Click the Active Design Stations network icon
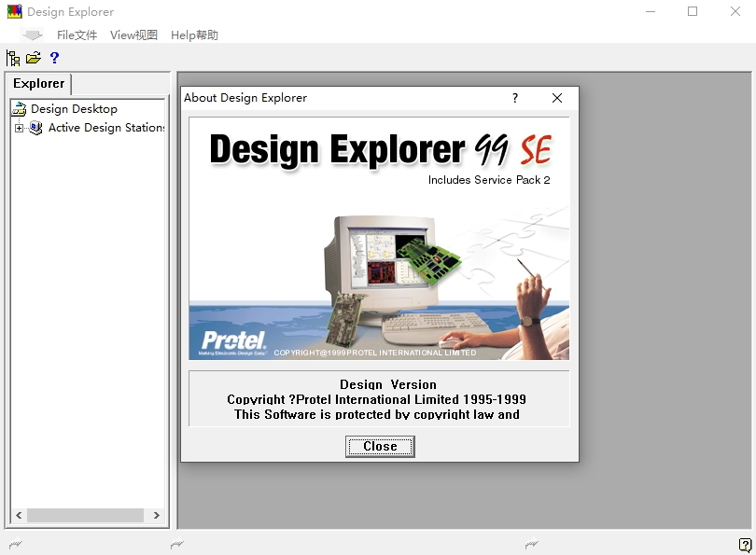 point(36,128)
